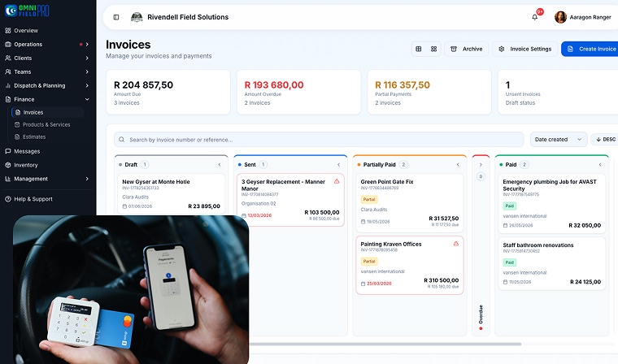This screenshot has width=618, height=364.
Task: Click the Rivendell Field Solutions logo
Action: click(137, 17)
